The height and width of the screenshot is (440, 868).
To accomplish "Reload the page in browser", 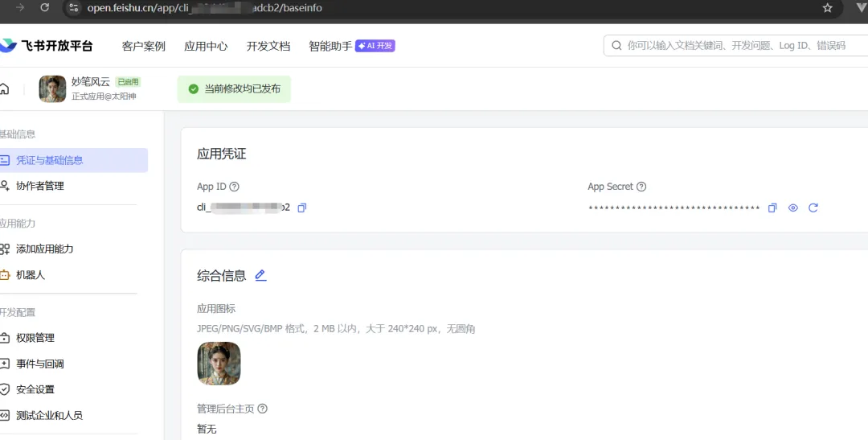I will (45, 8).
